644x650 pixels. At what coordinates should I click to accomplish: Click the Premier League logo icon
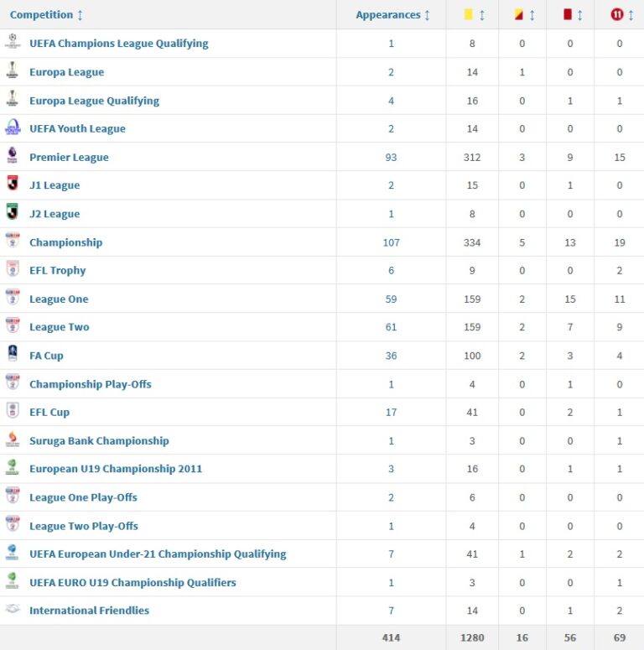coord(13,156)
